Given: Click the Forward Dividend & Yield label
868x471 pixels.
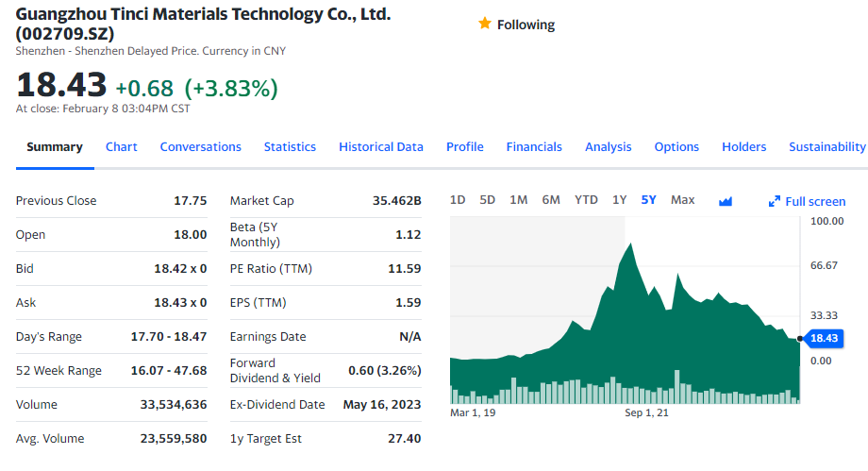Looking at the screenshot, I should click(x=275, y=371).
